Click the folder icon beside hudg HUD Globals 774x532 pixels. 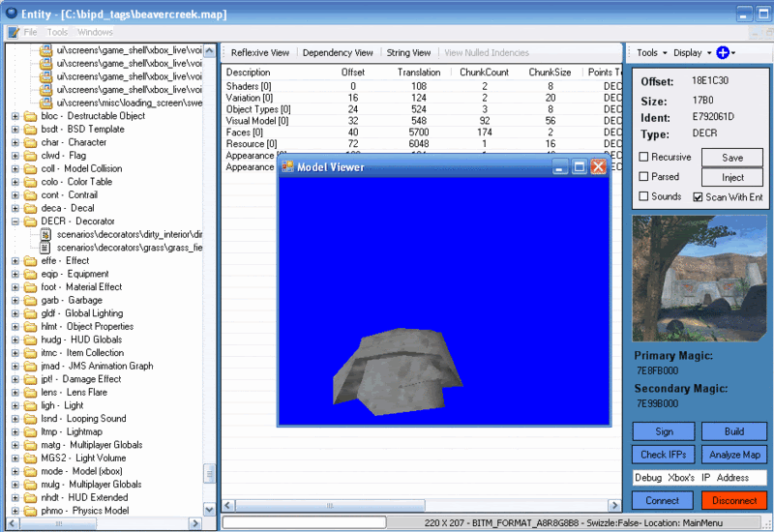pyautogui.click(x=31, y=340)
